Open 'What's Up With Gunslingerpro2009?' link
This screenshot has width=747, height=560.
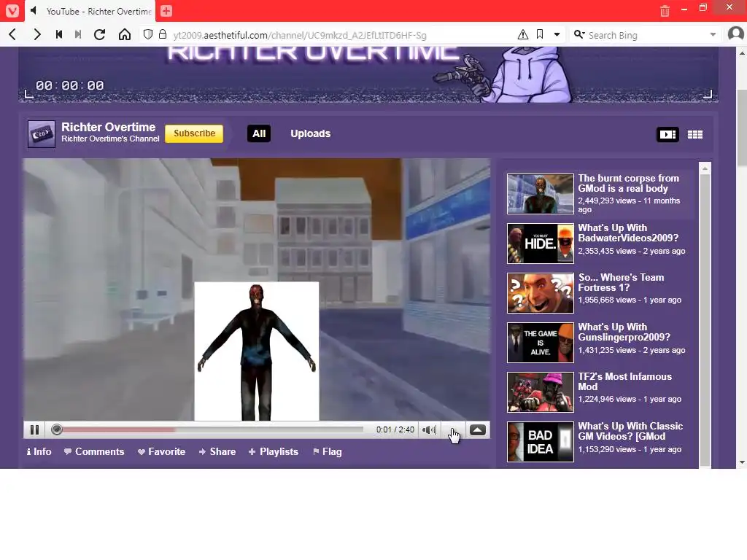624,332
